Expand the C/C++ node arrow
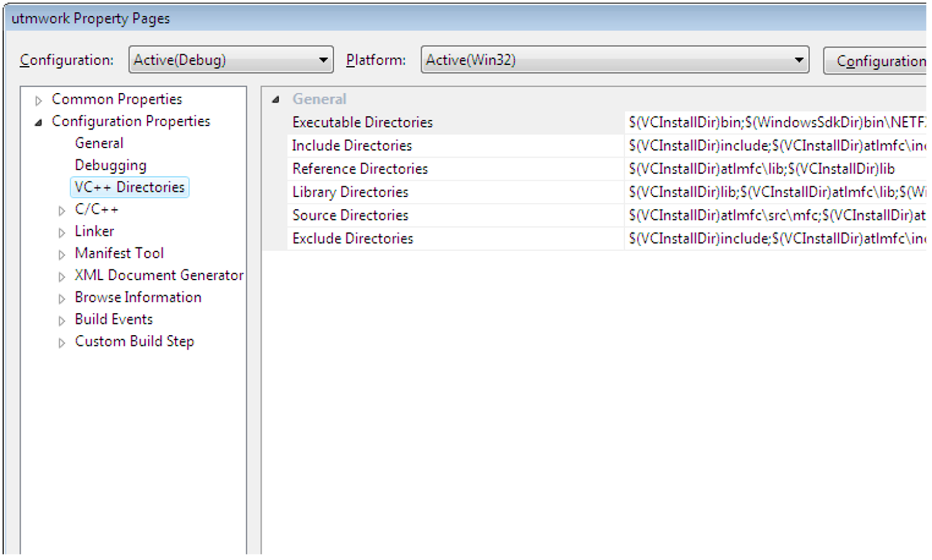This screenshot has height=560, width=932. point(62,210)
